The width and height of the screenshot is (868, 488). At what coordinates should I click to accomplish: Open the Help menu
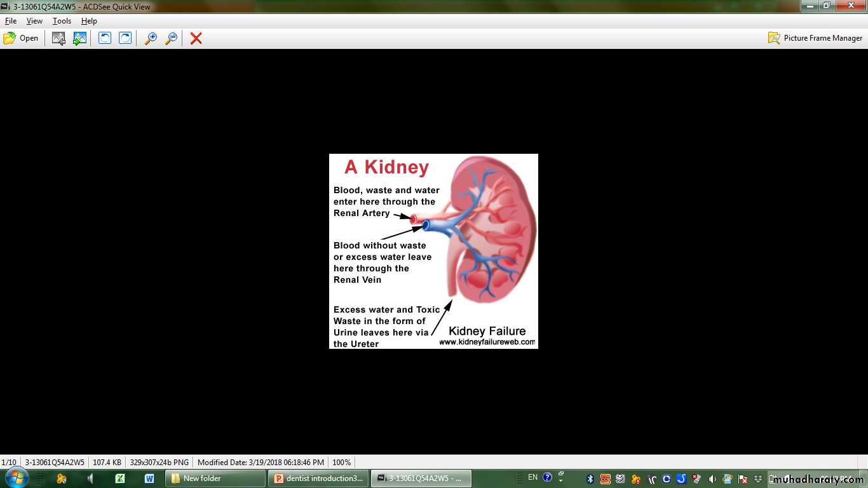pos(89,21)
